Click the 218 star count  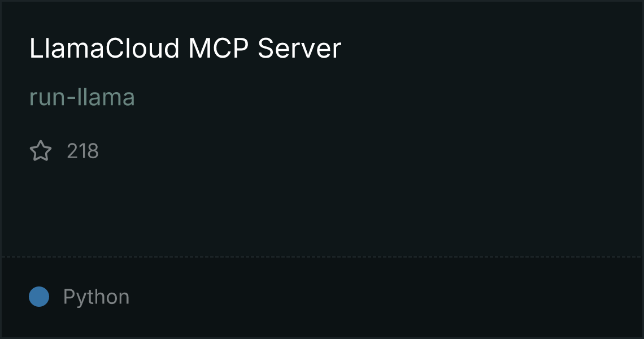[82, 151]
